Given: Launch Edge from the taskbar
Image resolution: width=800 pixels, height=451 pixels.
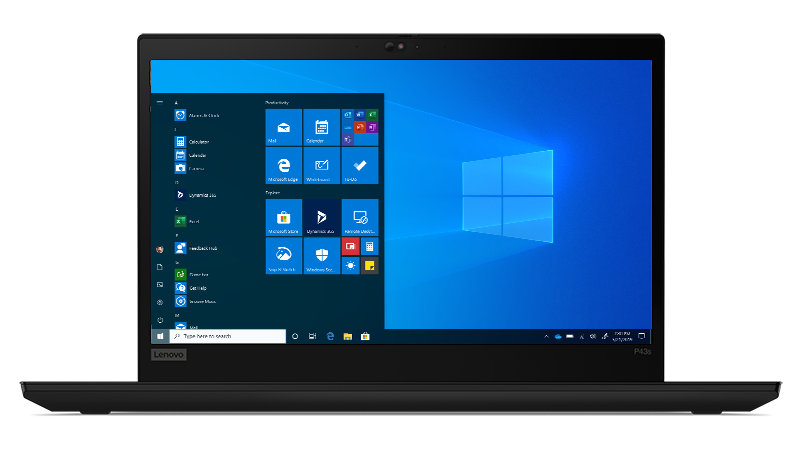Looking at the screenshot, I should [330, 336].
